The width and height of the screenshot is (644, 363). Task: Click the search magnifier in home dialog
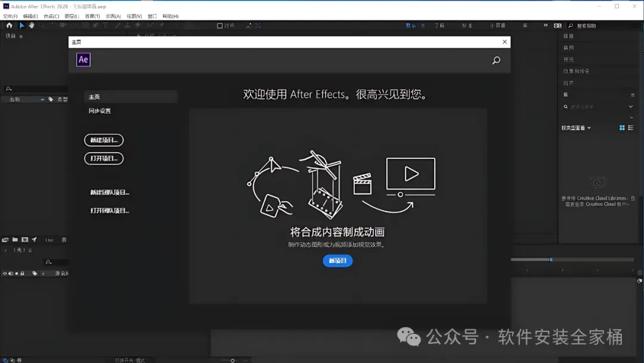[x=496, y=60]
